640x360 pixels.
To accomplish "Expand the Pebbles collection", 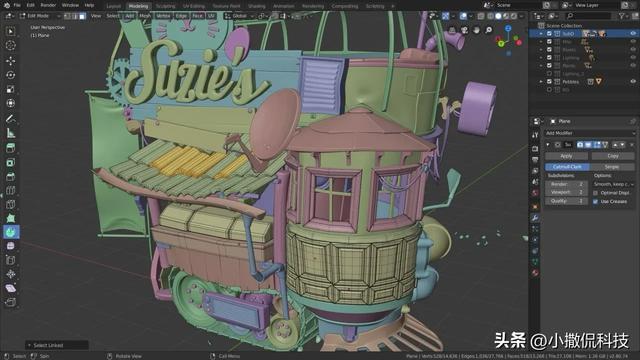I will 542,82.
